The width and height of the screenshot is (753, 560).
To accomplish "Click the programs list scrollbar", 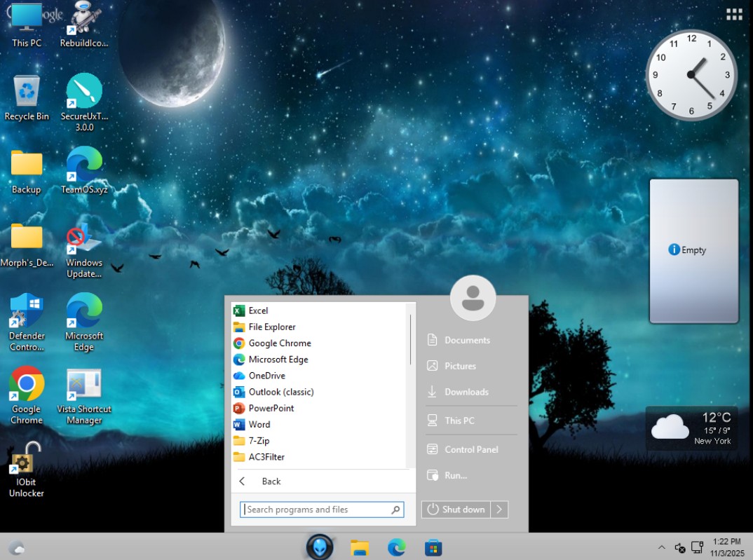I will (410, 339).
